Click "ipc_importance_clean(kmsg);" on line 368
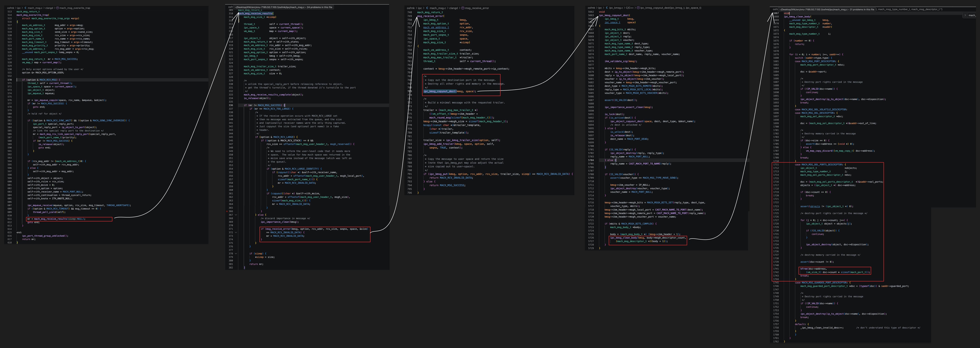Image resolution: width=980 pixels, height=348 pixels. 280,222
